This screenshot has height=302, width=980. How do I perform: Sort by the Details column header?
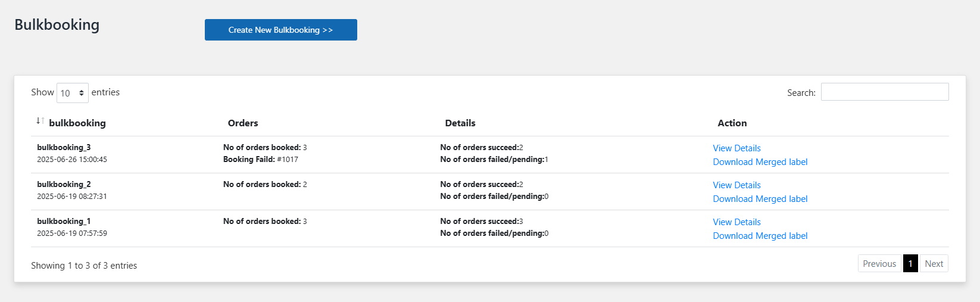coord(460,123)
